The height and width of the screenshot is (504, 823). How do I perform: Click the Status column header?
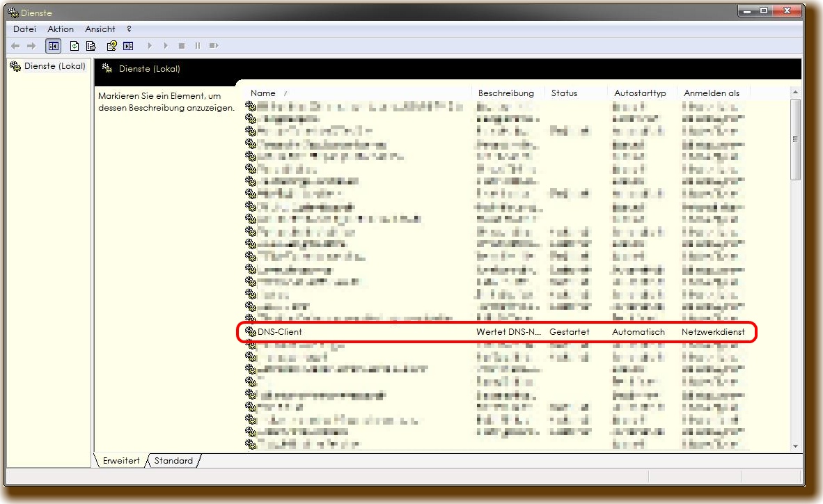tap(564, 93)
